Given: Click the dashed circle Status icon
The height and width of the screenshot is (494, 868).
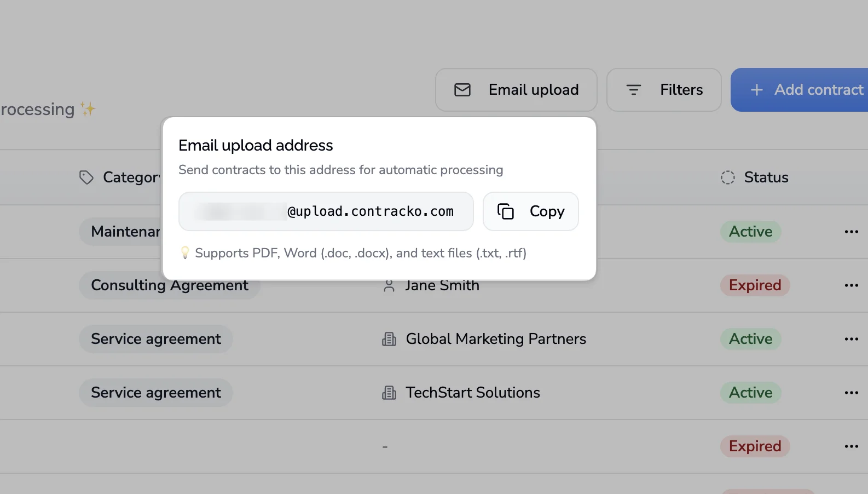Looking at the screenshot, I should tap(727, 177).
